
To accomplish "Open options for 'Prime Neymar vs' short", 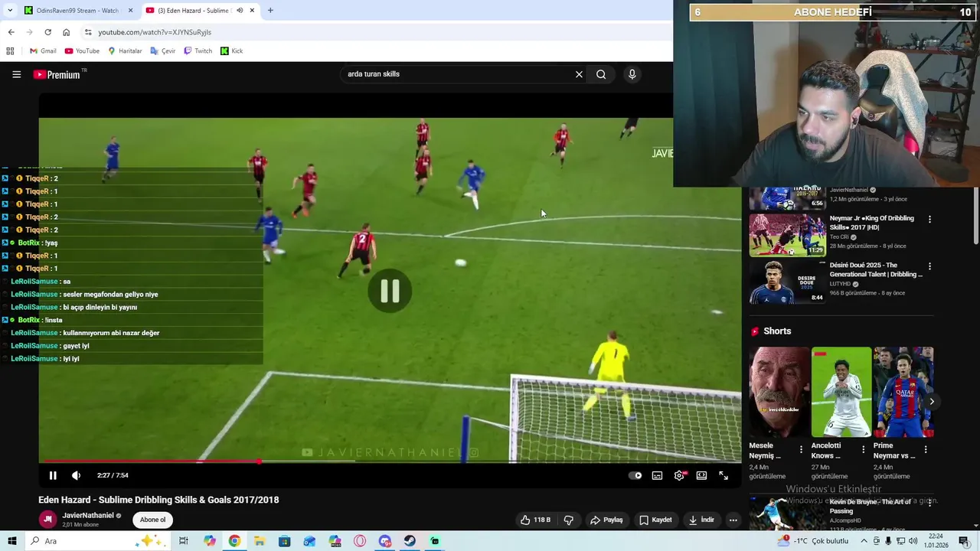I will click(926, 449).
